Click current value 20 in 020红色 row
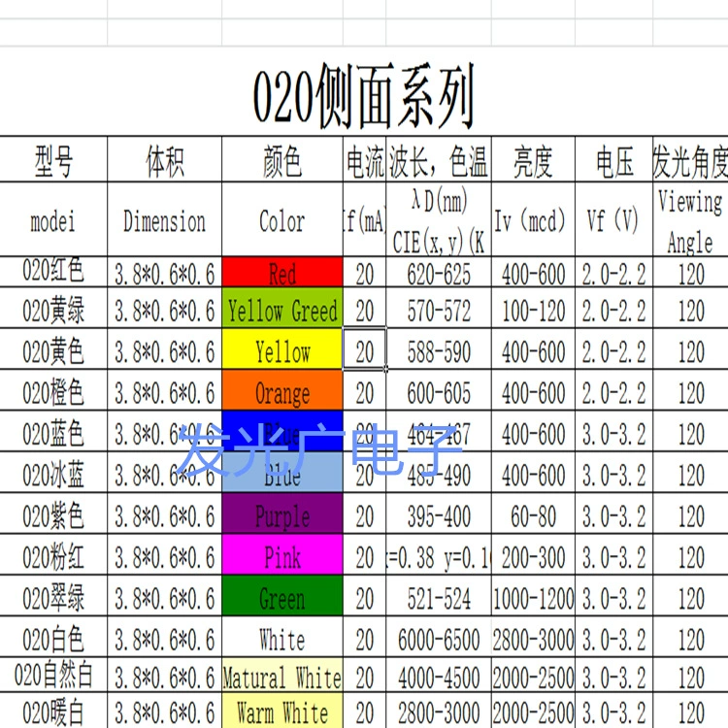 [x=364, y=272]
